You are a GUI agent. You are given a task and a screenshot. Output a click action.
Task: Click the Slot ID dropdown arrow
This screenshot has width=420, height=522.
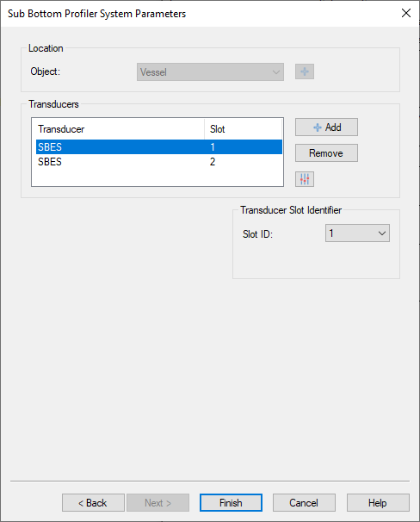[382, 233]
